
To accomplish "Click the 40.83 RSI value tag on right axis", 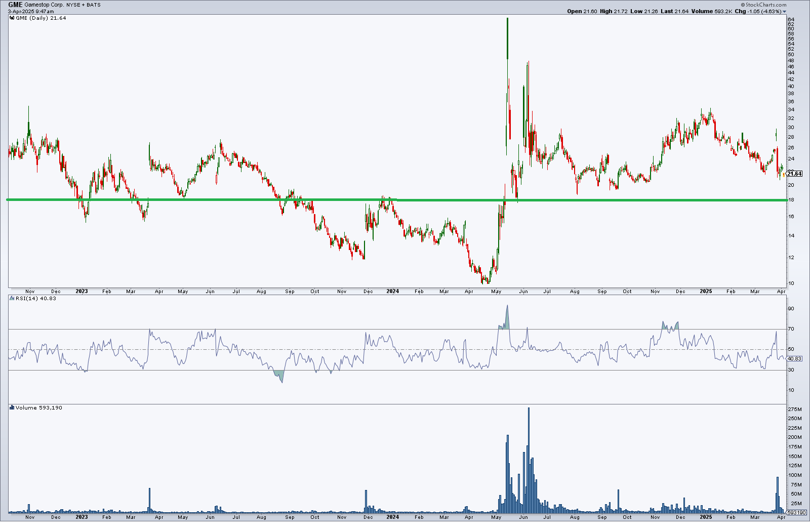I will click(x=794, y=358).
